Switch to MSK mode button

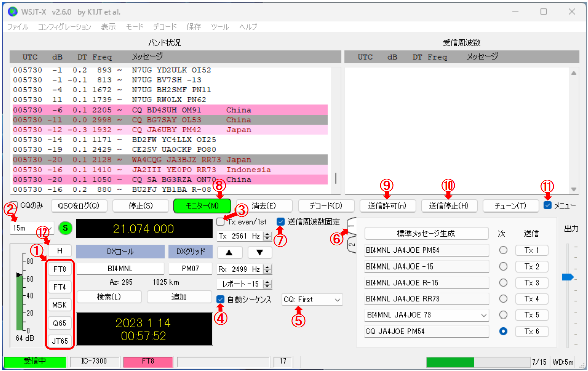click(60, 305)
